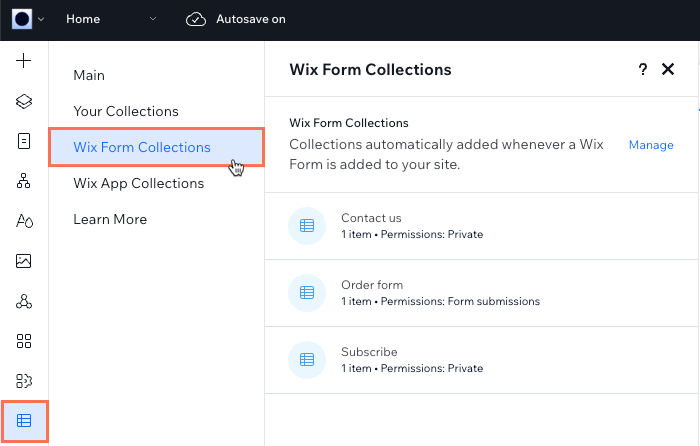The image size is (700, 446).
Task: Open the squares-and-puzzle-piece icon in the sidebar
Action: [x=24, y=381]
